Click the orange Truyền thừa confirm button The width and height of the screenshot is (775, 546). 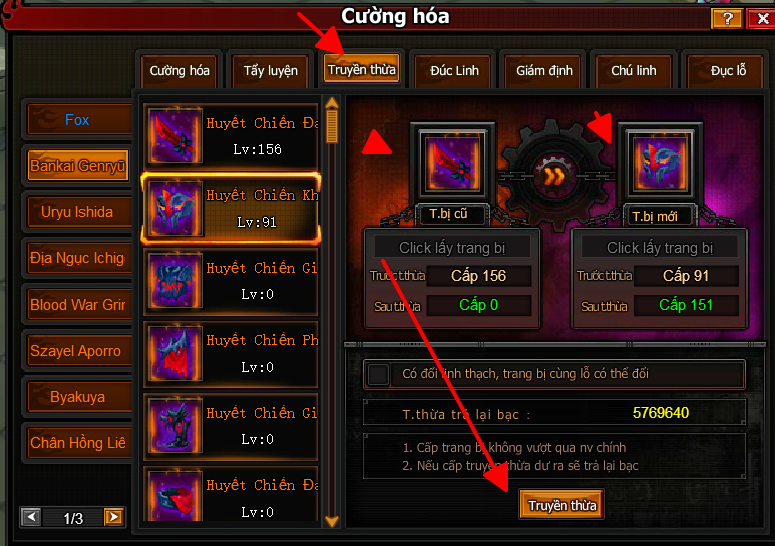click(562, 504)
